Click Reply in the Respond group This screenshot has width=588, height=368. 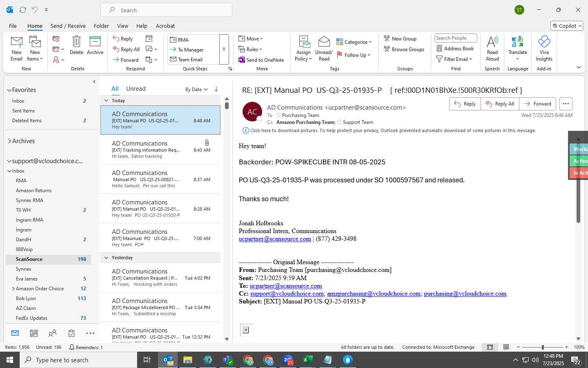[x=123, y=39]
